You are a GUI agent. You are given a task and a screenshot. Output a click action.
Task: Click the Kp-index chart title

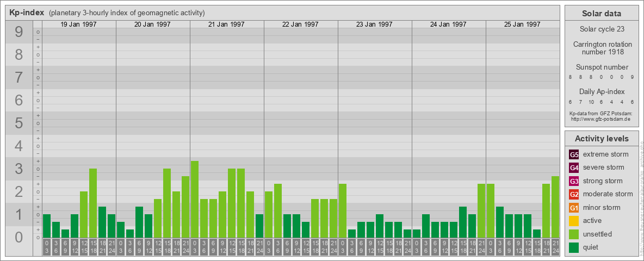tap(27, 13)
